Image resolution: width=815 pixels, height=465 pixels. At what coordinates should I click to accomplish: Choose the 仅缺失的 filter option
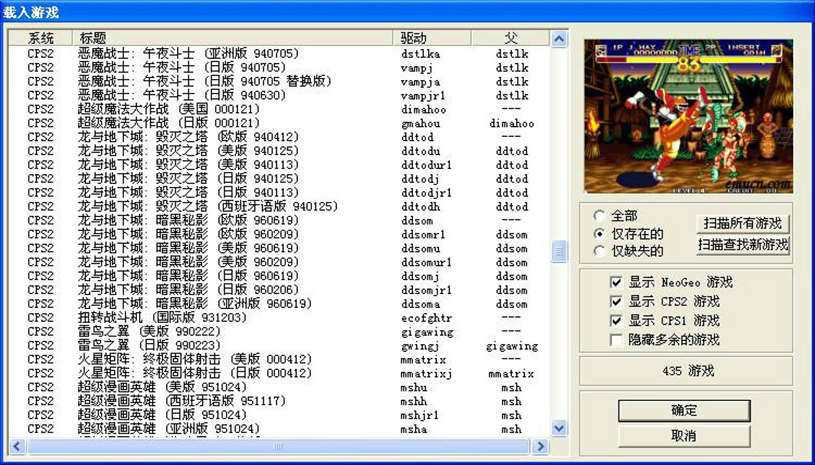tap(600, 249)
